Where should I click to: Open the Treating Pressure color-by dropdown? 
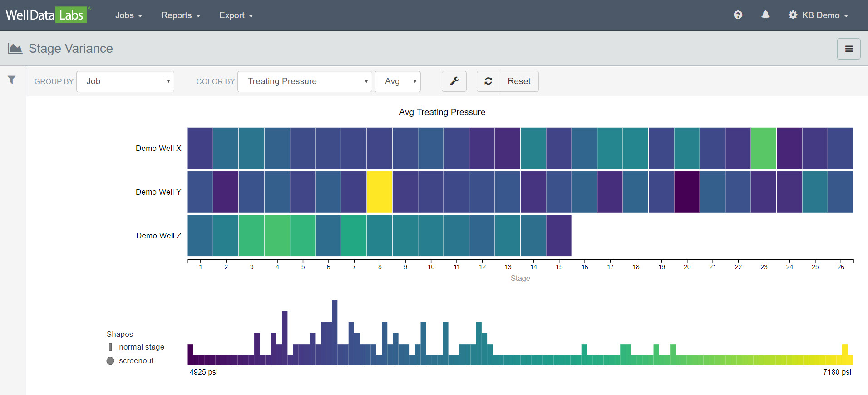pyautogui.click(x=305, y=81)
